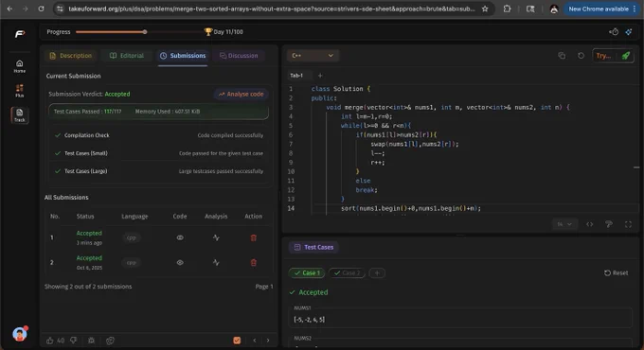644x350 pixels.
Task: View analysis of submission 2
Action: point(216,263)
